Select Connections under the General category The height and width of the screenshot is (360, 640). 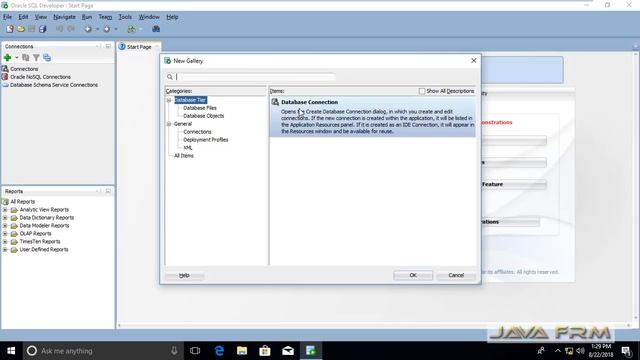pyautogui.click(x=197, y=132)
